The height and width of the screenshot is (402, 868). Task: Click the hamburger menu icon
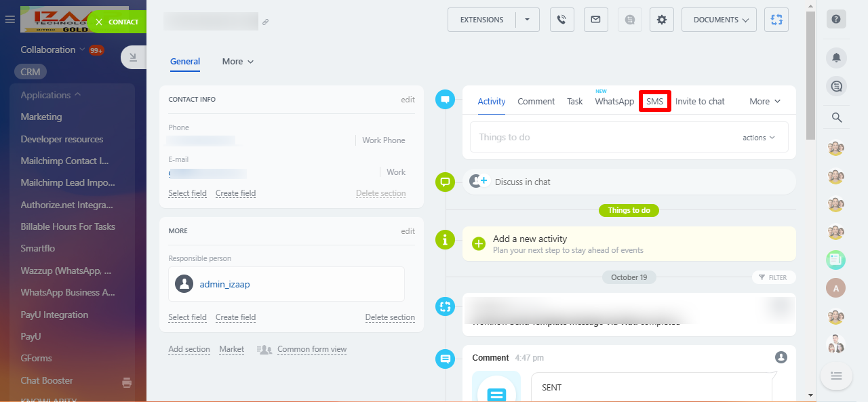click(9, 20)
